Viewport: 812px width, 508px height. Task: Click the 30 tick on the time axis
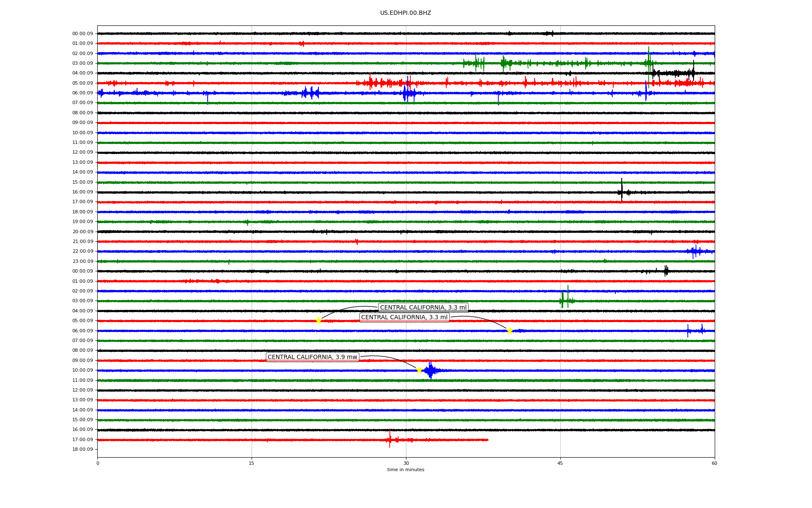pyautogui.click(x=406, y=463)
